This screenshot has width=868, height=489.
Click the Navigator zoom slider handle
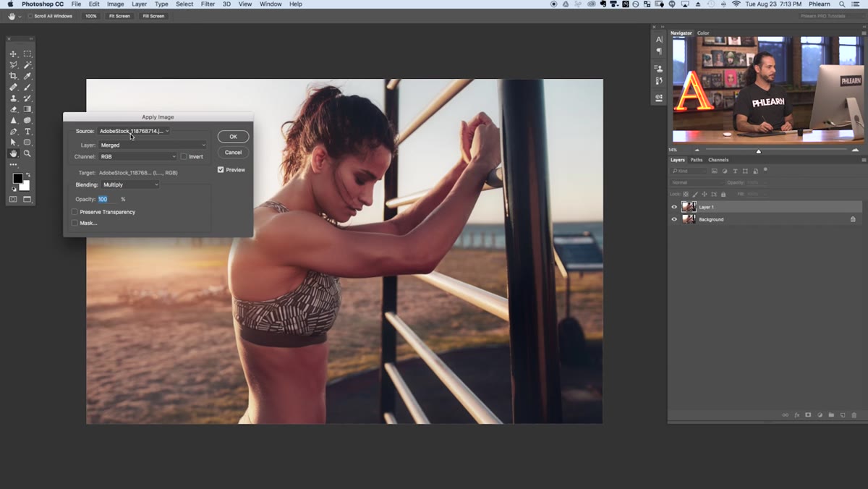click(759, 150)
